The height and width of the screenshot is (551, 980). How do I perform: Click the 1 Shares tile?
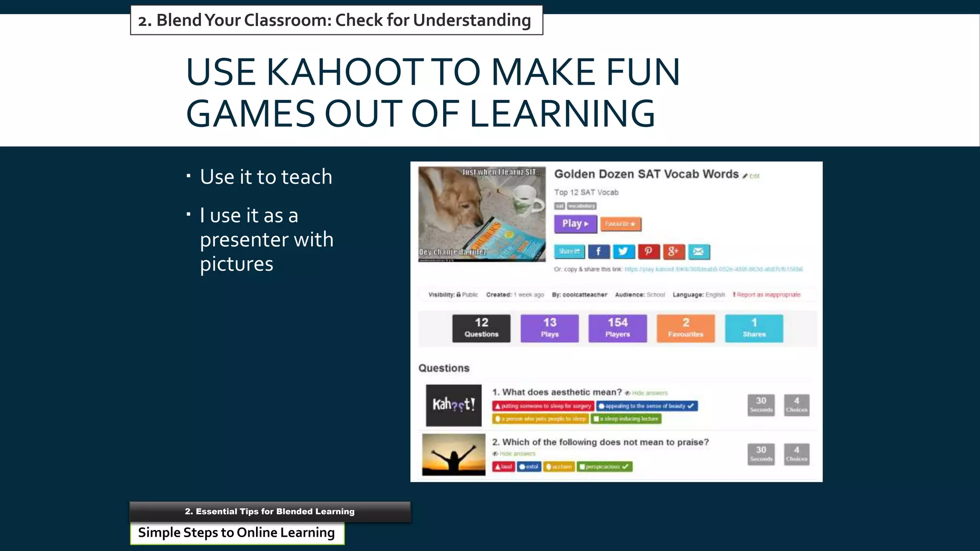(x=754, y=328)
